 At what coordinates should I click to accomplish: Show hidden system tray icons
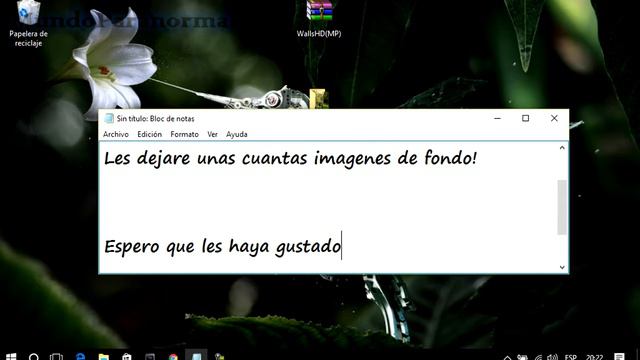pos(507,357)
